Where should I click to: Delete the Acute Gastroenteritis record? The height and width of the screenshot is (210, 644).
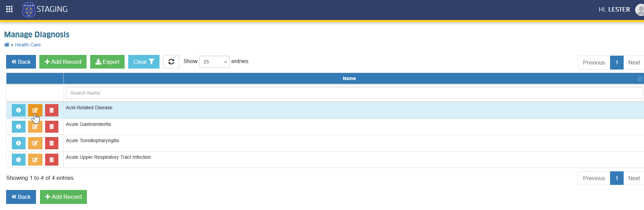(x=52, y=127)
